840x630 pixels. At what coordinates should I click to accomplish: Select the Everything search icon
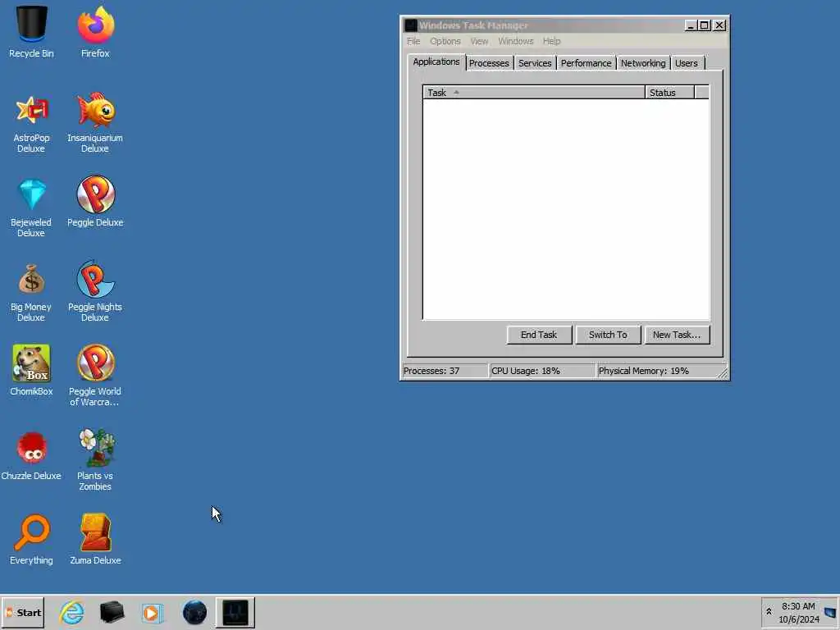(31, 540)
